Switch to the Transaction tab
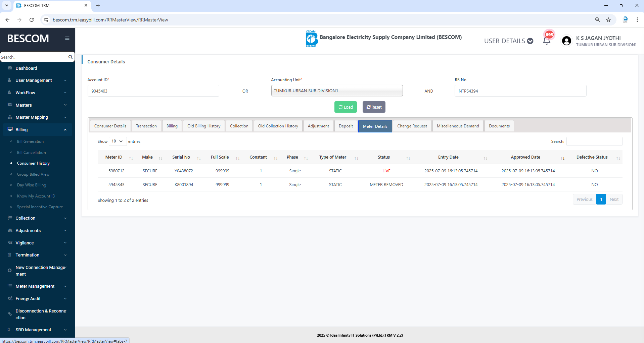 click(x=146, y=126)
